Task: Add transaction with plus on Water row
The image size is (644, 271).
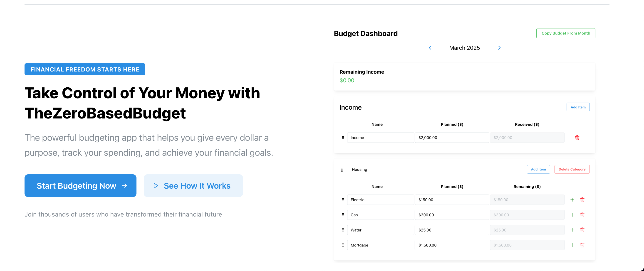Action: [x=572, y=230]
